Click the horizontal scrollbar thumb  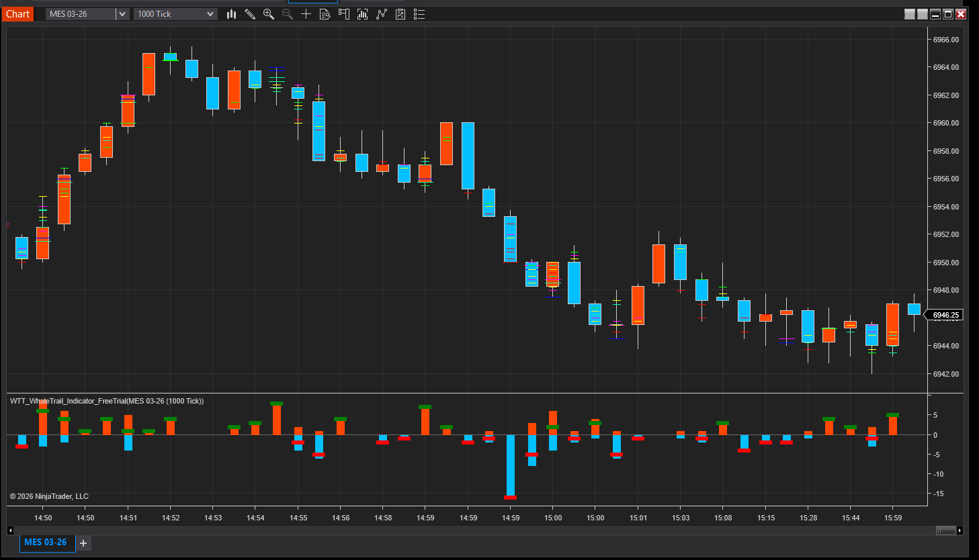[945, 530]
